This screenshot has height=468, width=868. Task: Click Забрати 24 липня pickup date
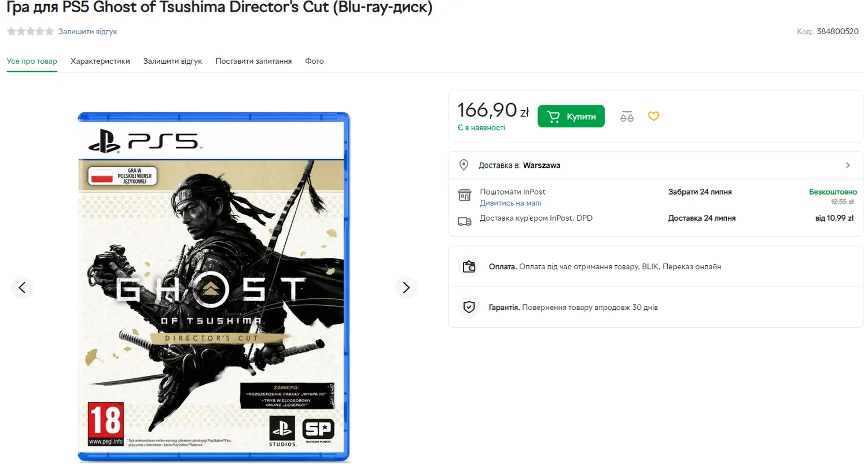point(700,192)
